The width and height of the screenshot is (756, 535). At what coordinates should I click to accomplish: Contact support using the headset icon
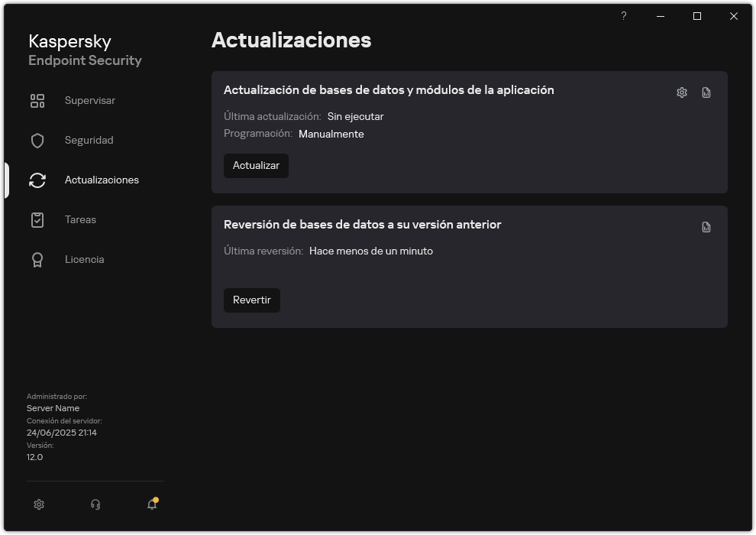click(x=95, y=504)
